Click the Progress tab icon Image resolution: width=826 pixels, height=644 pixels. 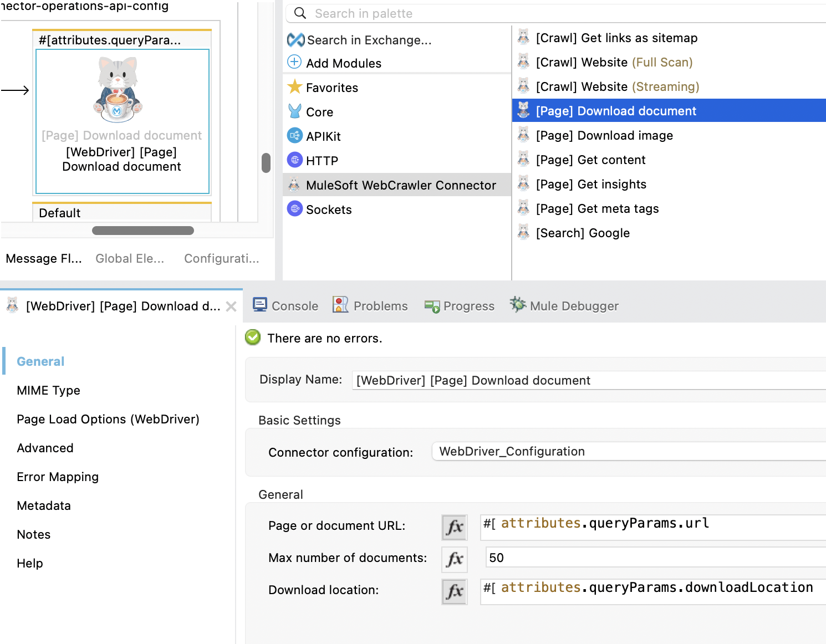(x=432, y=306)
